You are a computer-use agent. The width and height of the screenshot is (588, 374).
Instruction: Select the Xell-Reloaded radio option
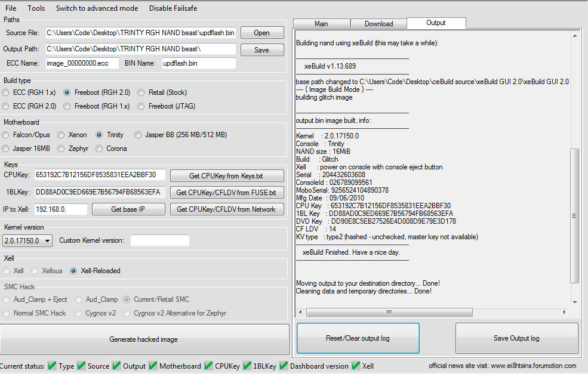pos(96,271)
